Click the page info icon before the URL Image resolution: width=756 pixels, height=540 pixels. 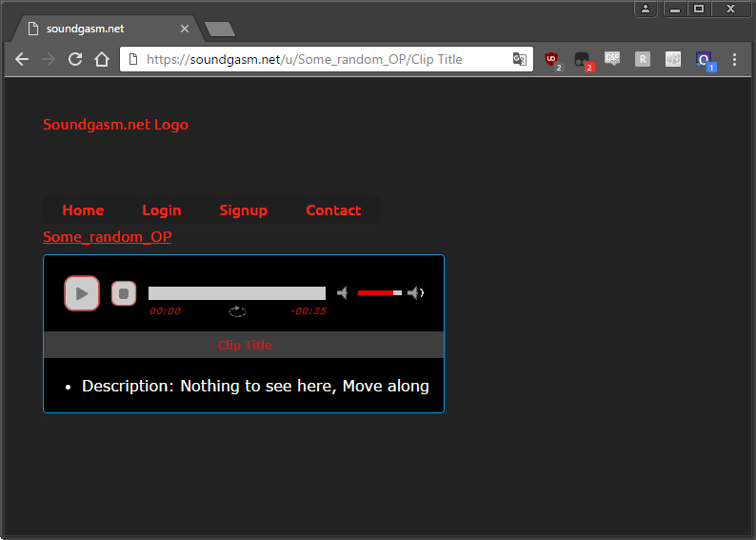pyautogui.click(x=133, y=59)
